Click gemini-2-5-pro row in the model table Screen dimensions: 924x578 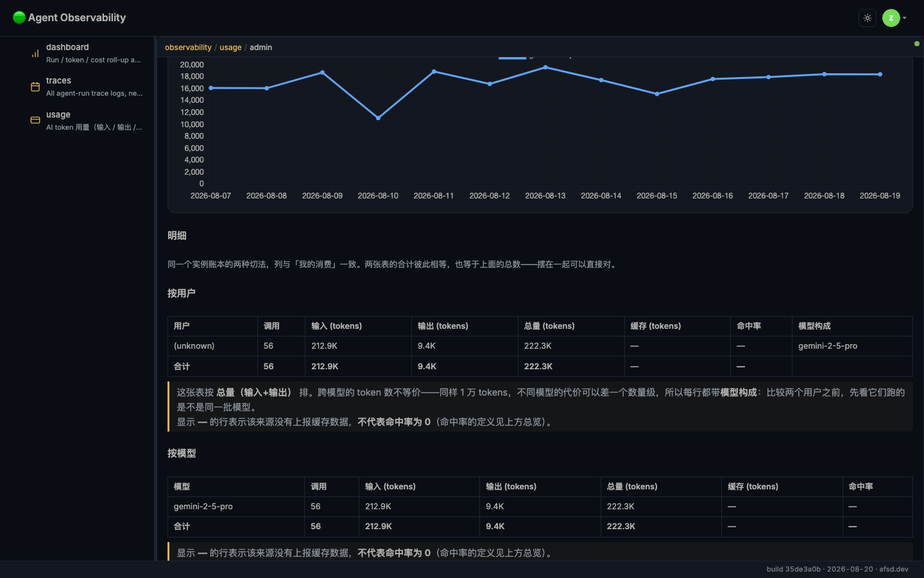tap(540, 507)
